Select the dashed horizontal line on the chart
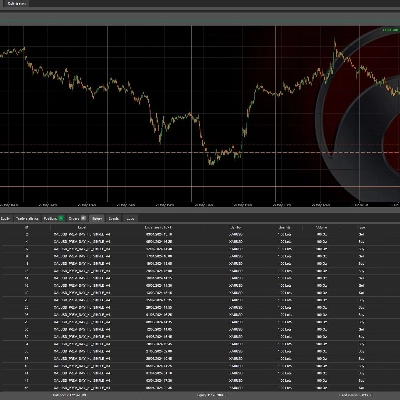 point(200,153)
